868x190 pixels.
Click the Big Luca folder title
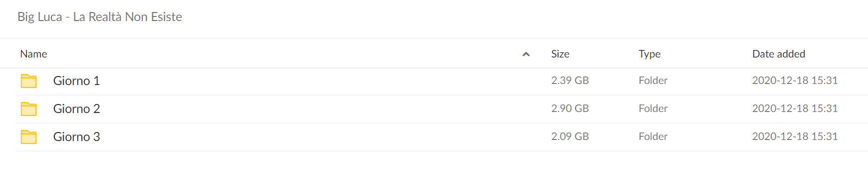coord(100,17)
